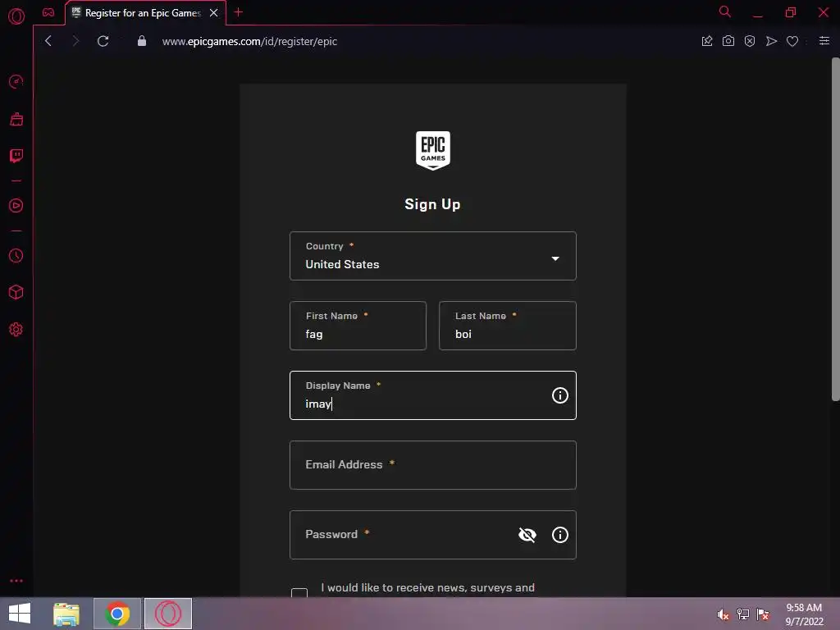Expand the Country dropdown
Viewport: 840px width, 630px height.
(433, 256)
